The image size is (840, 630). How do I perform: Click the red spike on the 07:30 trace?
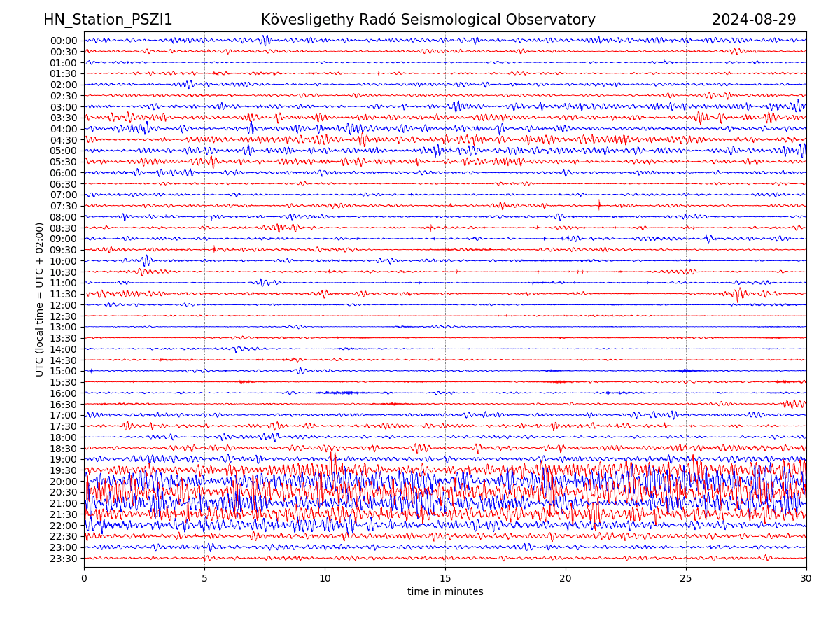click(599, 204)
